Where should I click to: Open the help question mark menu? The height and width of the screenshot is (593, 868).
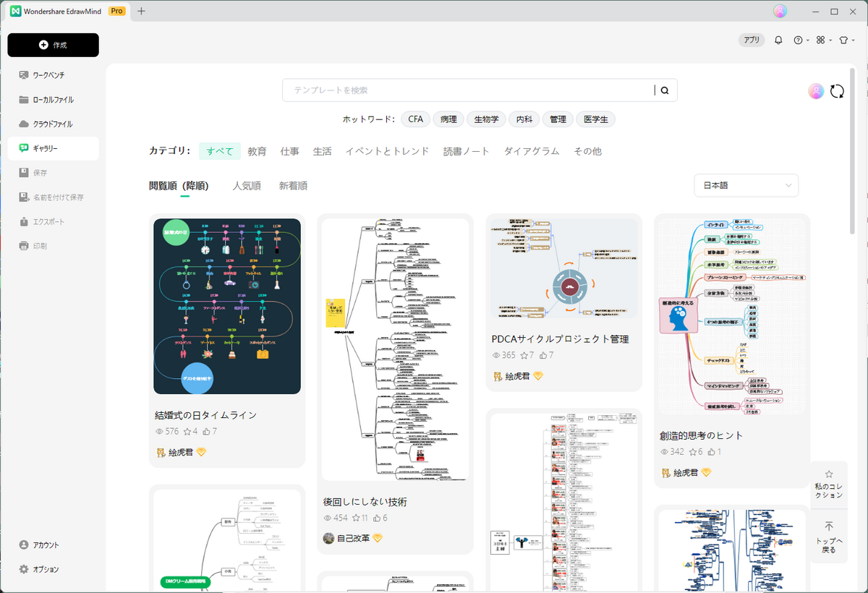(x=801, y=40)
